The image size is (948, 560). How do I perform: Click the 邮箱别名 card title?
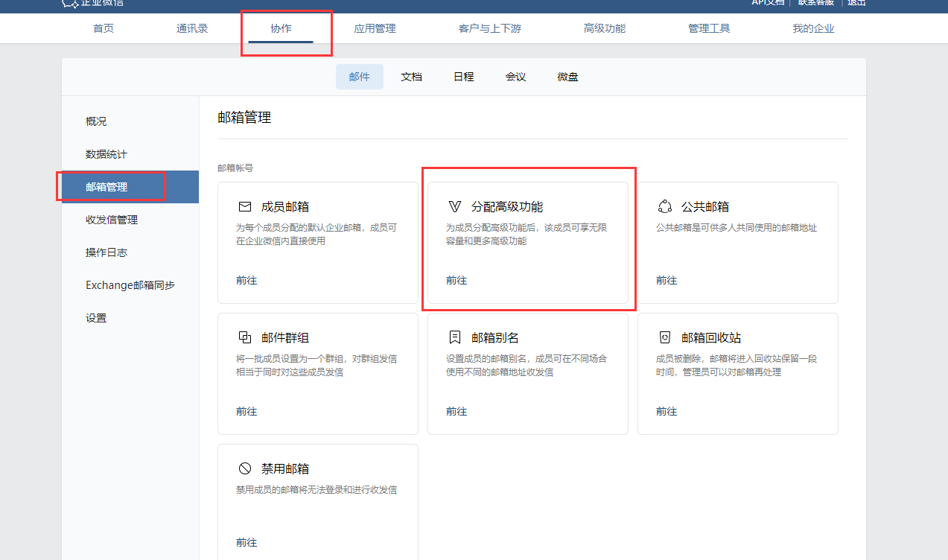pos(495,337)
